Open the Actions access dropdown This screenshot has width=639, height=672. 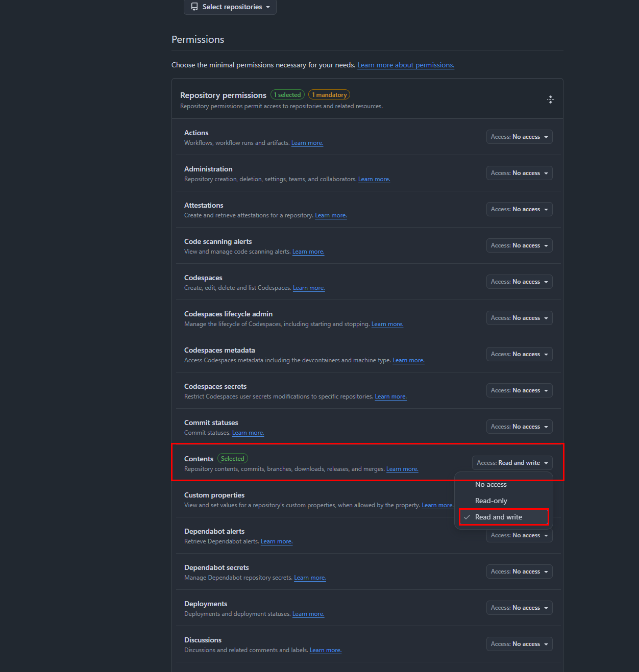pyautogui.click(x=519, y=136)
